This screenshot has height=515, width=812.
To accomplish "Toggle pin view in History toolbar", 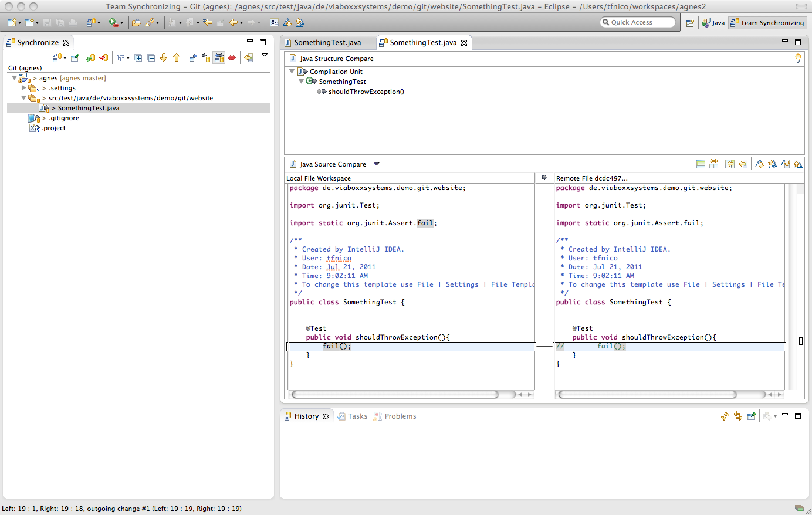I will coord(751,416).
